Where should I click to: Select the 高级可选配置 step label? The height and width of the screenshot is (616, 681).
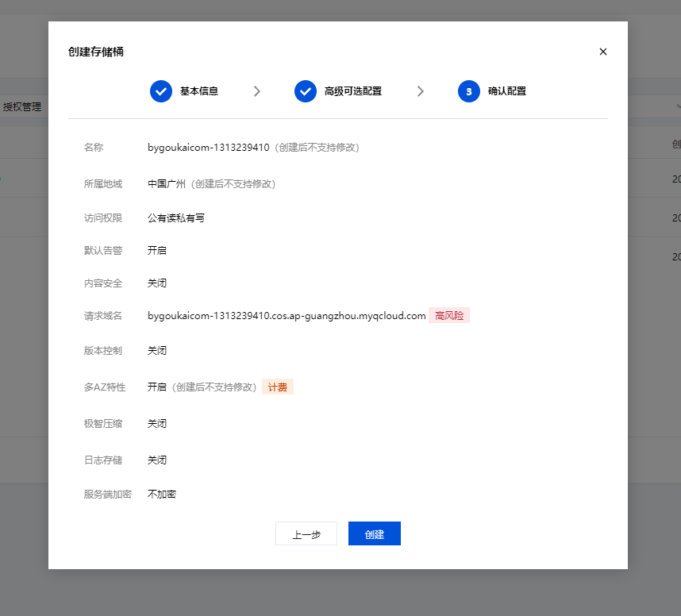(353, 91)
